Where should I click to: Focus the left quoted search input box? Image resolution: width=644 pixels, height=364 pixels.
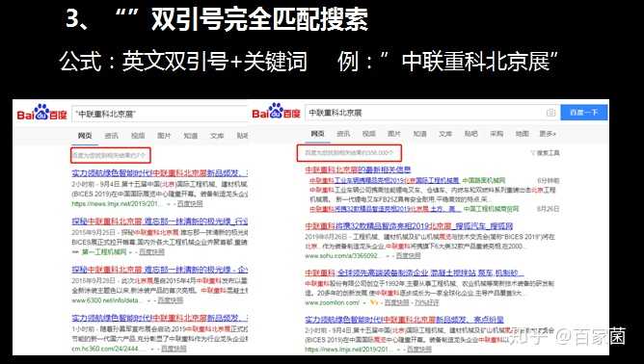[160, 114]
